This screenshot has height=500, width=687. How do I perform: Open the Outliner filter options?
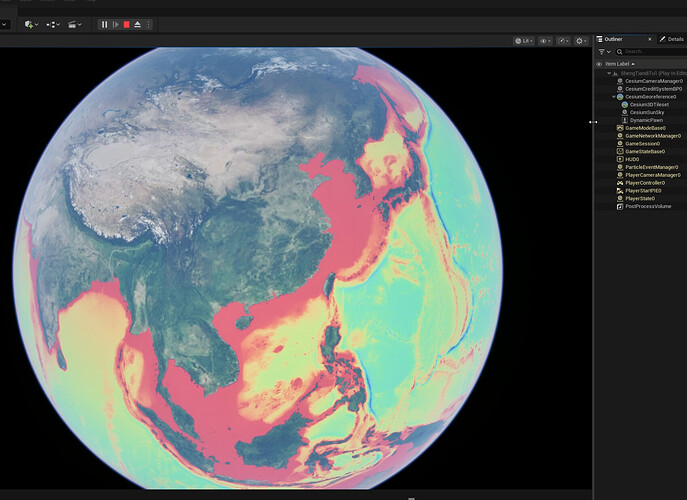click(605, 52)
